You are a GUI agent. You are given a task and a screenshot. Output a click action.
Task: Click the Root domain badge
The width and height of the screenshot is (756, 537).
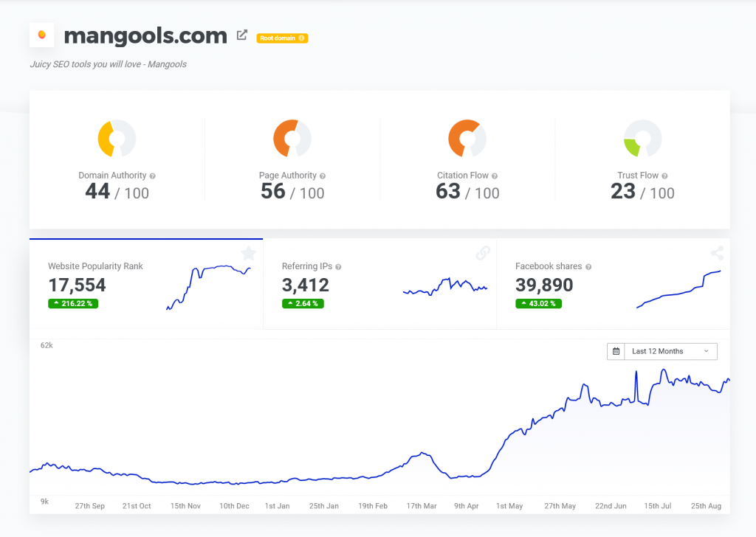coord(282,38)
